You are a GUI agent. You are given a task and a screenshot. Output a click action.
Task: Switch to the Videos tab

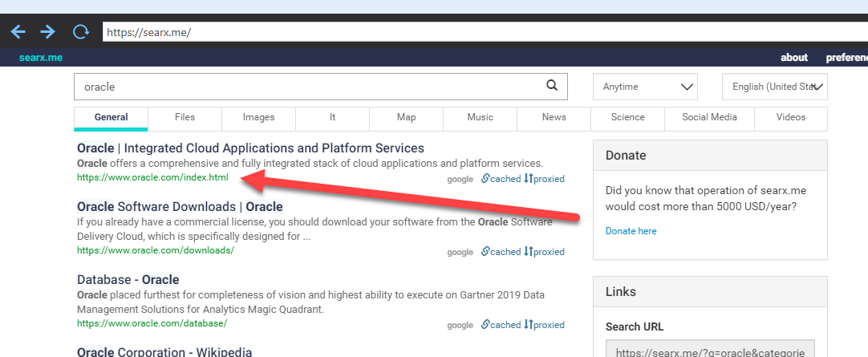tap(791, 117)
